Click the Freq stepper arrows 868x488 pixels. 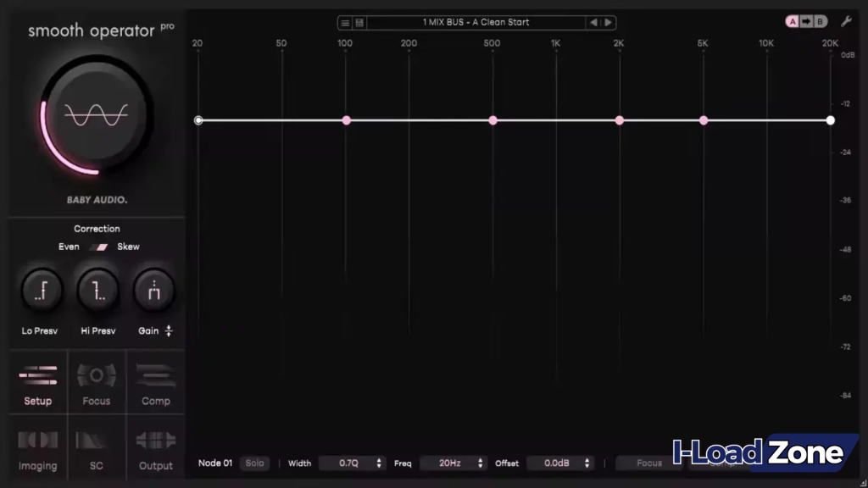click(x=480, y=463)
